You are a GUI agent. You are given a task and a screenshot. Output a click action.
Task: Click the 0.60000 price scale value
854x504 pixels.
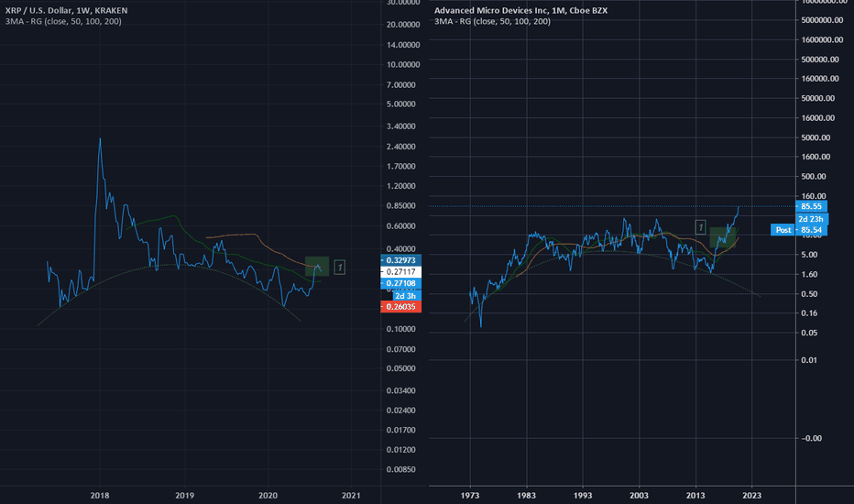click(x=401, y=226)
